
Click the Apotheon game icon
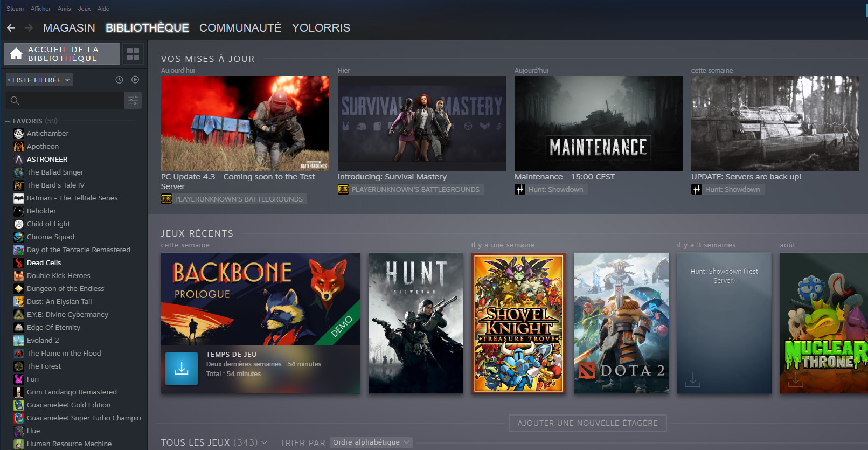[x=19, y=146]
